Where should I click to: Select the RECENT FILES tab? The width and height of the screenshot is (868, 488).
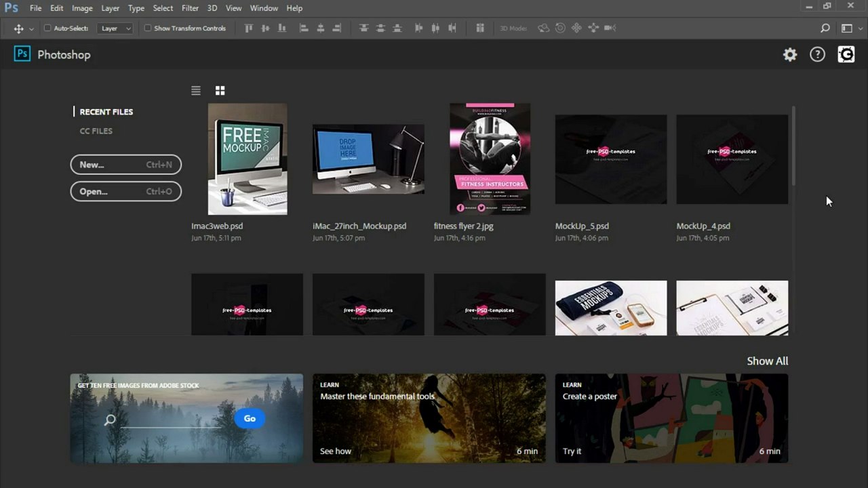pyautogui.click(x=106, y=112)
